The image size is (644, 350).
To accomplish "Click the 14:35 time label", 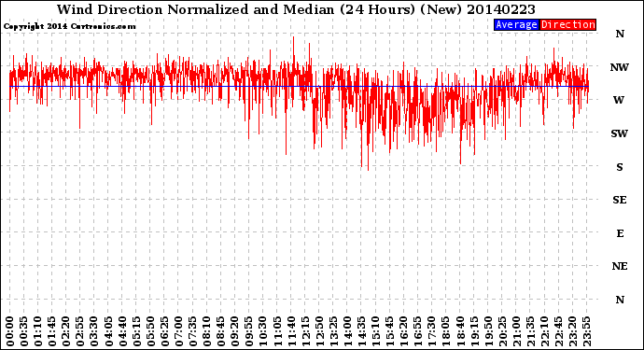I will pyautogui.click(x=361, y=331).
